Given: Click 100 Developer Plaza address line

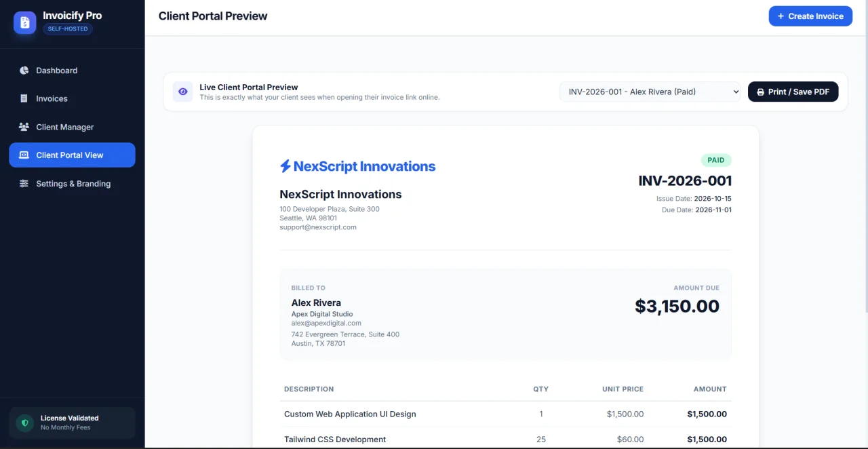Looking at the screenshot, I should tap(330, 209).
